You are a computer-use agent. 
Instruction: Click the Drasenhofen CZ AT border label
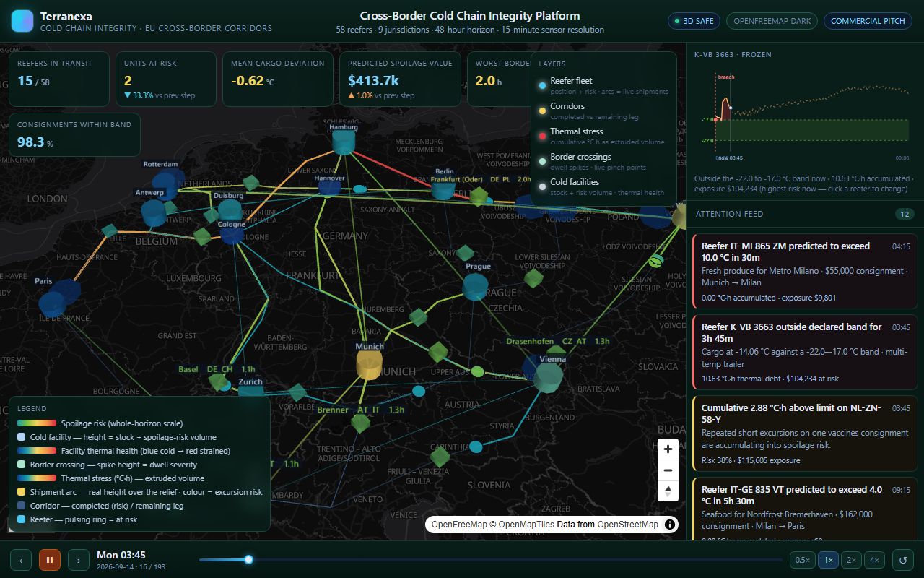click(x=557, y=341)
